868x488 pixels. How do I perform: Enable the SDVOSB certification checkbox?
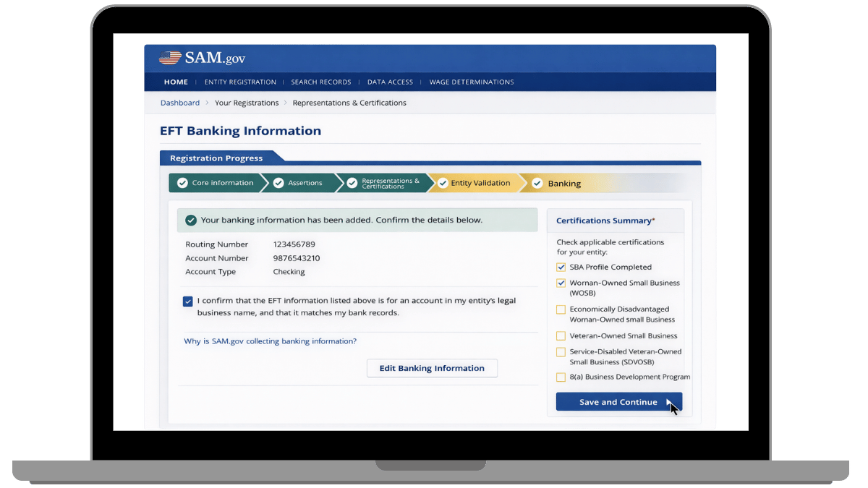click(561, 352)
